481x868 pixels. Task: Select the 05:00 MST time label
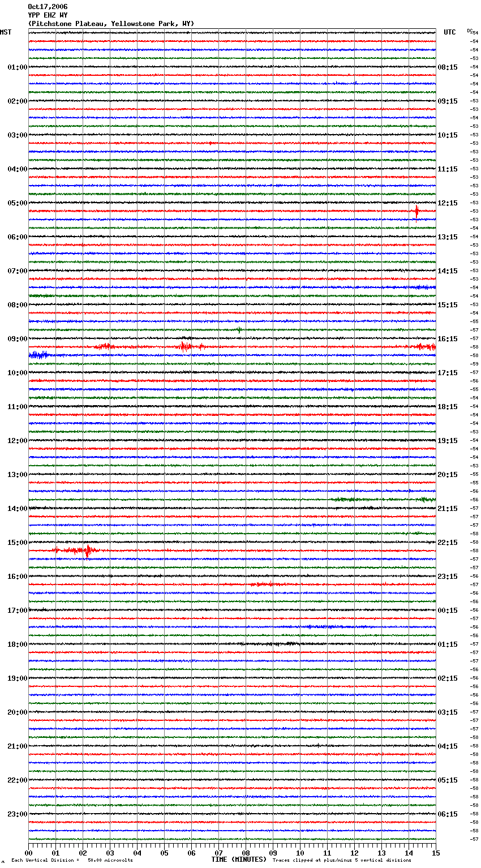(18, 203)
